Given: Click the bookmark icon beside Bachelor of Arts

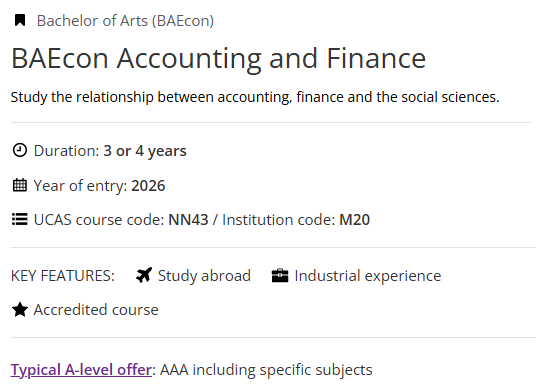Looking at the screenshot, I should [20, 20].
